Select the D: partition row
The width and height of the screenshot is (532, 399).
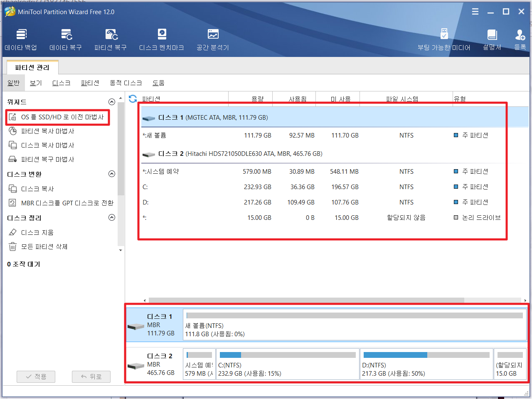tap(335, 202)
